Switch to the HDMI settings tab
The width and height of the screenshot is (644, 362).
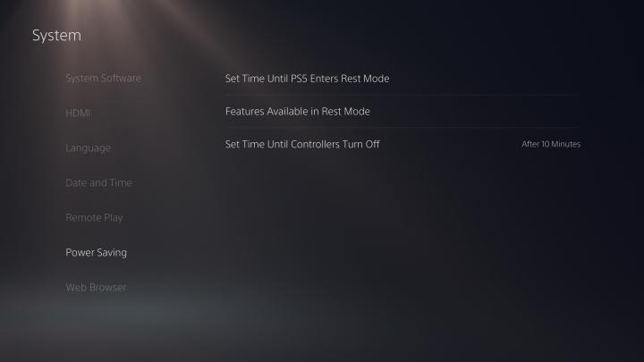pos(78,113)
